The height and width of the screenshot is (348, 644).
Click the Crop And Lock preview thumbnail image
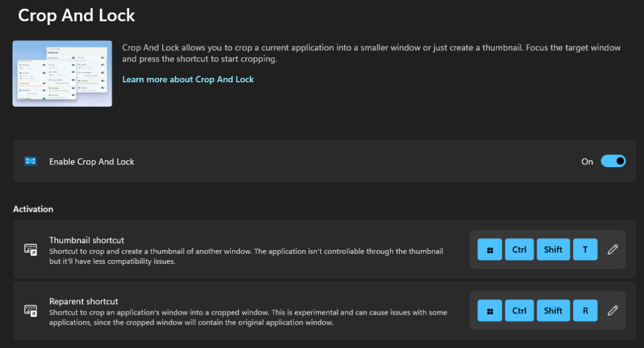point(62,73)
